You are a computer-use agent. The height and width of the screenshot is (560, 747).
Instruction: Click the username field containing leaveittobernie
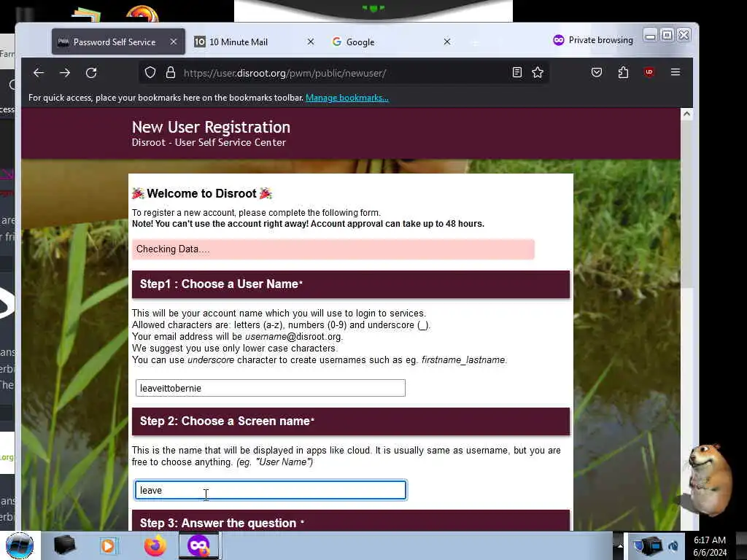pos(270,388)
